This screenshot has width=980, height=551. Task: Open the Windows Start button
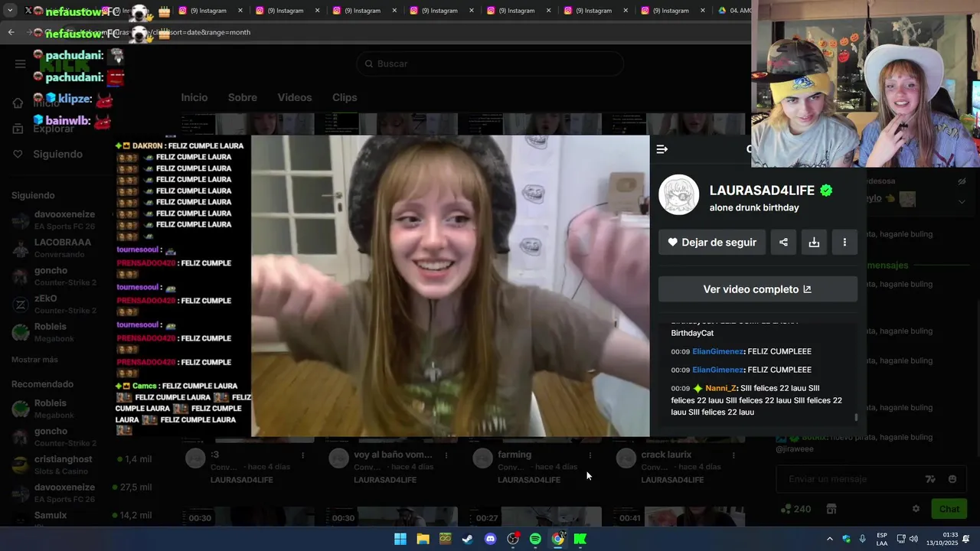[400, 539]
